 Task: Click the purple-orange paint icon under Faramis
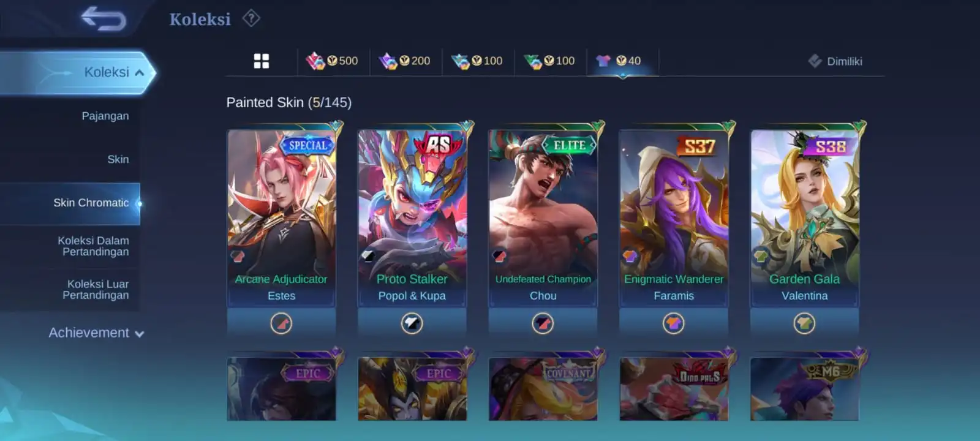673,323
